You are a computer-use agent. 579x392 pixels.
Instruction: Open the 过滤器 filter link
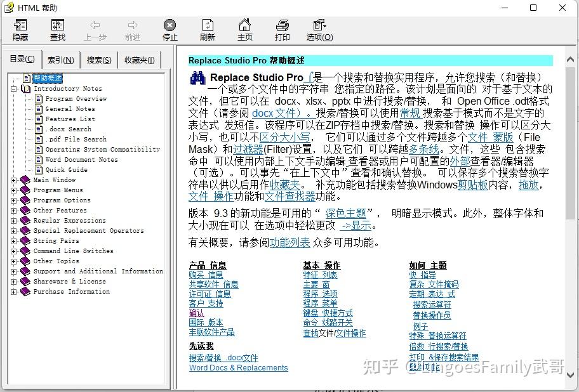(248, 149)
